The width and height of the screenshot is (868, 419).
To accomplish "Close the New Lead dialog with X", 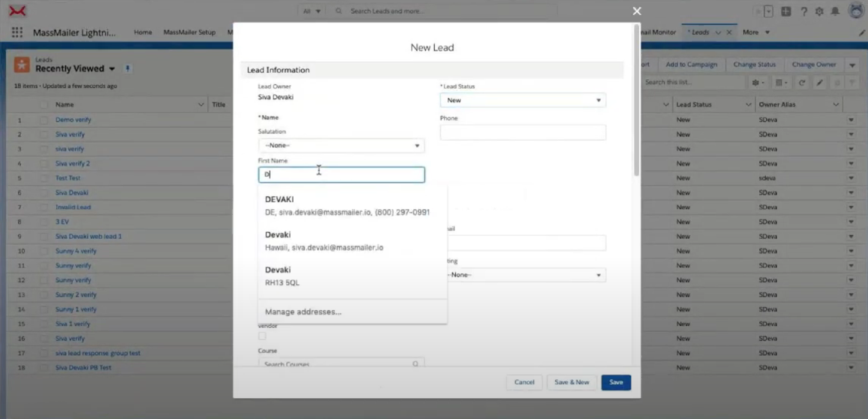I will (x=637, y=11).
